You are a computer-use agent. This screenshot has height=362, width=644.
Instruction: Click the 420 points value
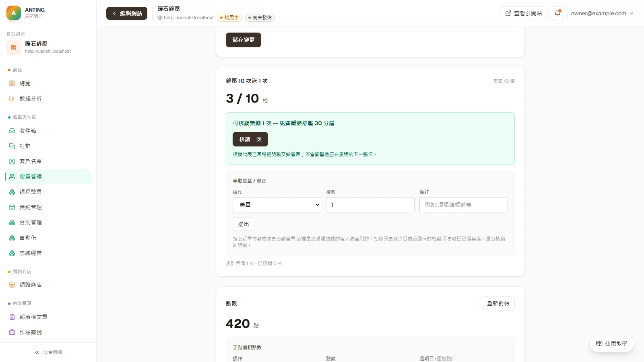tap(238, 323)
